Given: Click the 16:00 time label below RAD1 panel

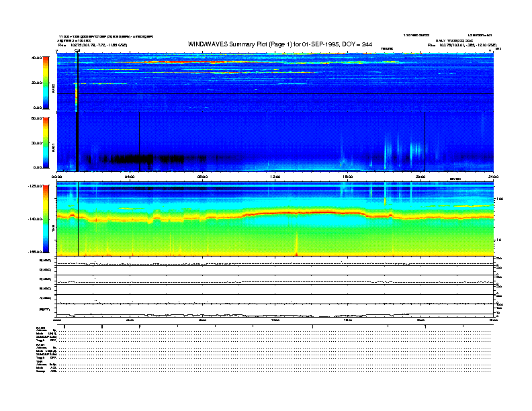Looking at the screenshot, I should [348, 177].
